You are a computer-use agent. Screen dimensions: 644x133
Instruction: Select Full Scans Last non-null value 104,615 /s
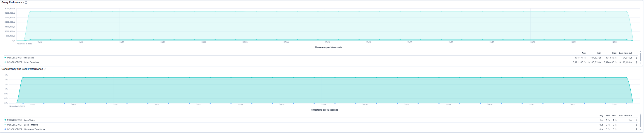coord(627,58)
